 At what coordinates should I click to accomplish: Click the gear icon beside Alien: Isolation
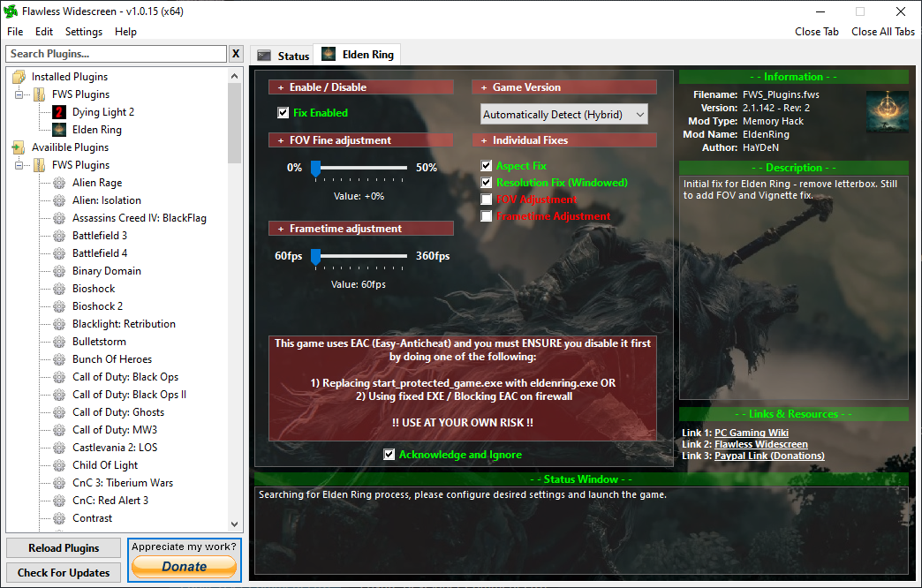click(x=59, y=200)
